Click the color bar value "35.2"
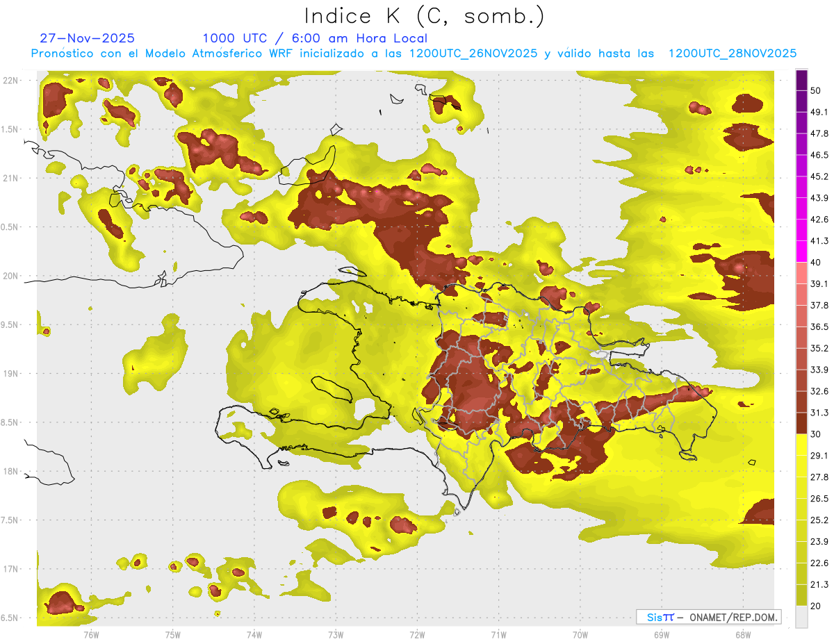The height and width of the screenshot is (644, 834). coord(819,348)
